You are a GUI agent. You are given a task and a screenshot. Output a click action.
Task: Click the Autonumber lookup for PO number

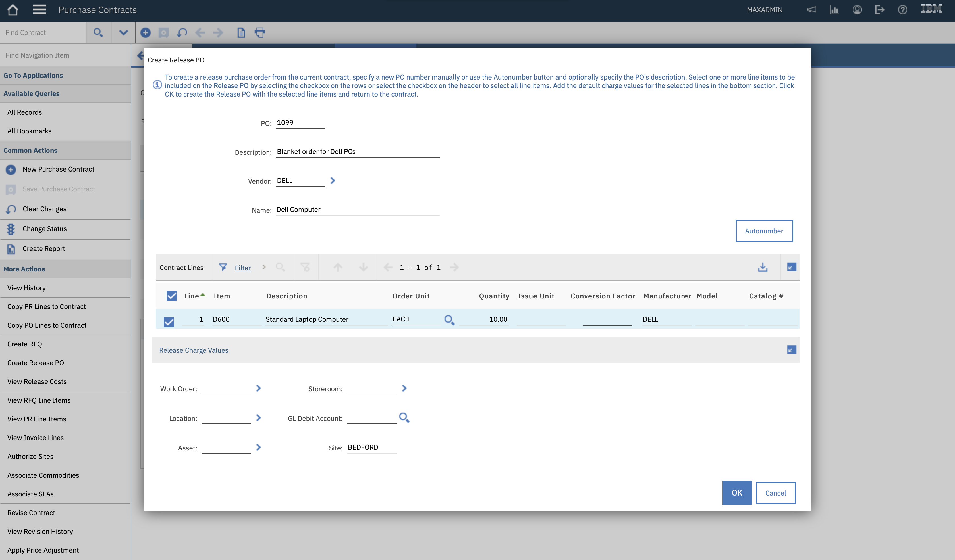click(x=764, y=231)
